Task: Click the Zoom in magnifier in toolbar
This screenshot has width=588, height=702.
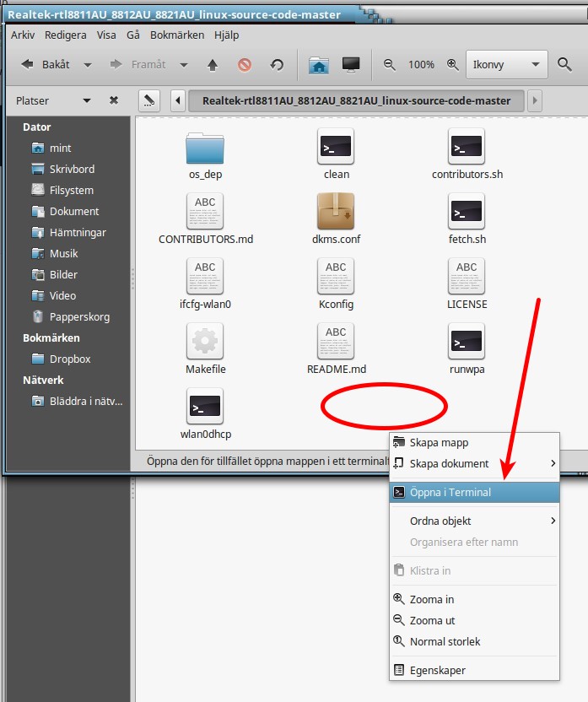Action: coord(453,65)
